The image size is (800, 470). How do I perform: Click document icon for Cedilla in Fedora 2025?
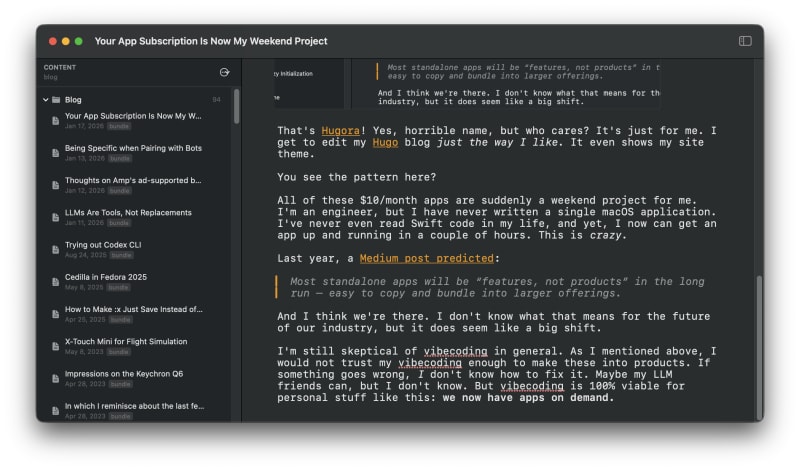(55, 283)
